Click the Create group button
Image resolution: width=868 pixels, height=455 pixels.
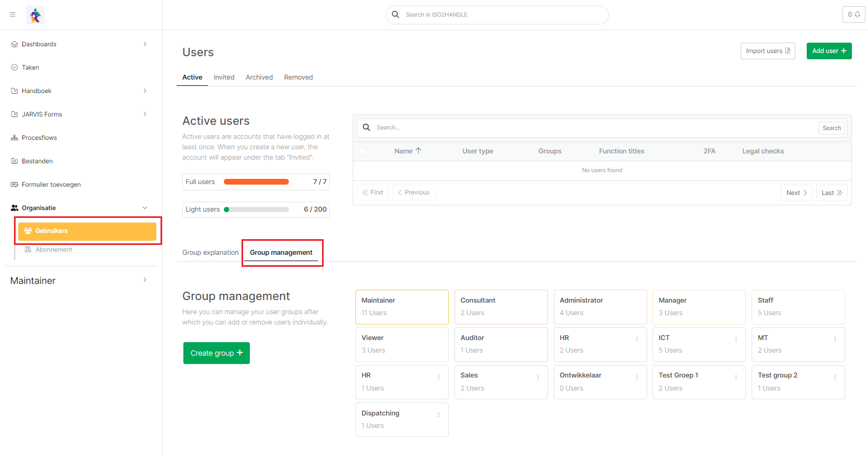coord(217,353)
